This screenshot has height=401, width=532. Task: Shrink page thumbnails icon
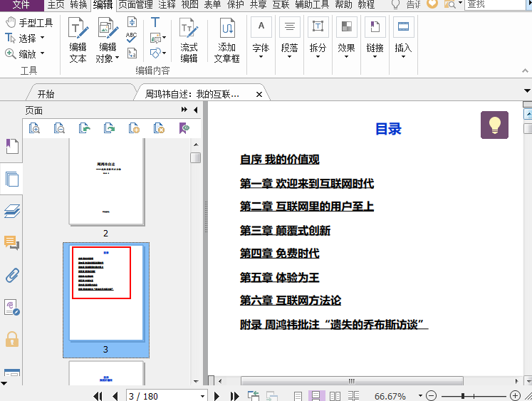(59, 128)
